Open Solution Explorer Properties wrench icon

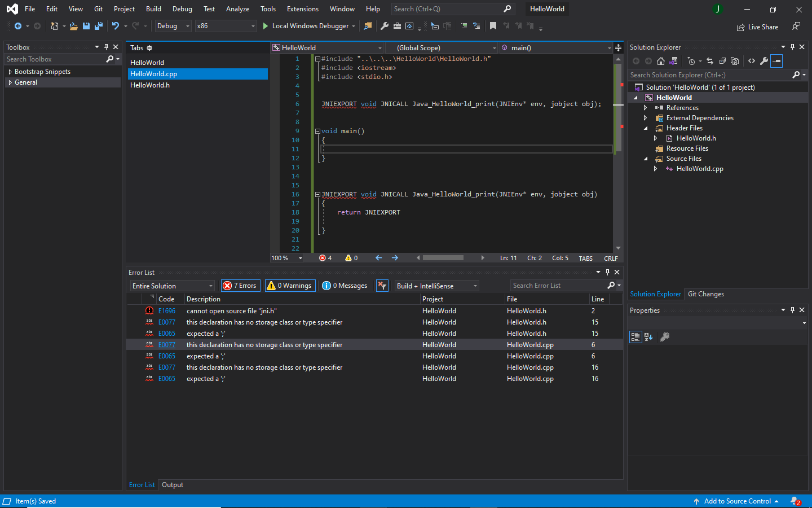coord(764,61)
